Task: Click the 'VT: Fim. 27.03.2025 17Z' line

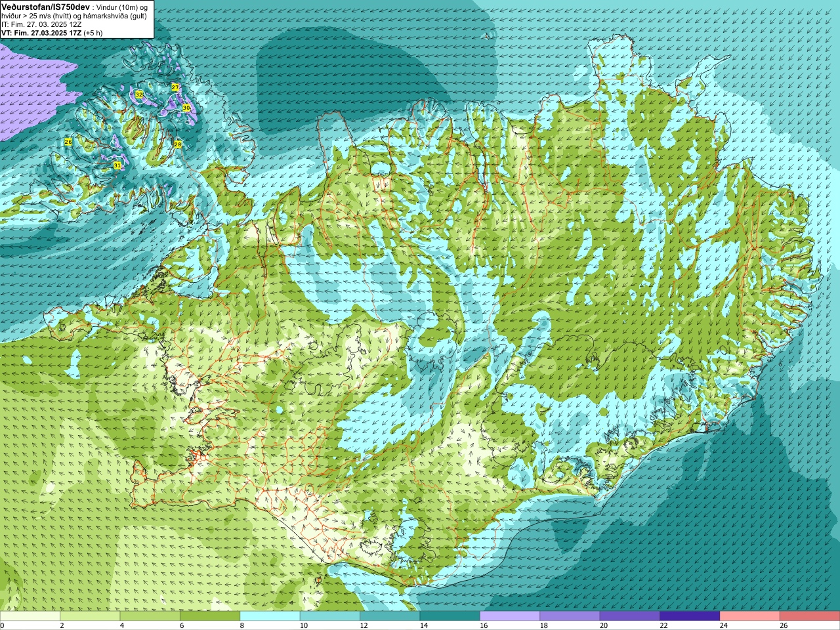Action: pyautogui.click(x=41, y=32)
